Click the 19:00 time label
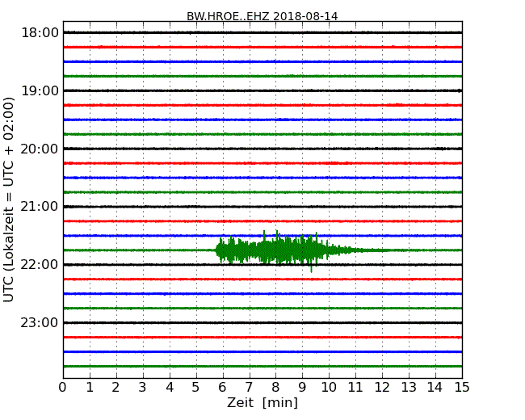Screen dimensions: 525x420 tap(40, 90)
